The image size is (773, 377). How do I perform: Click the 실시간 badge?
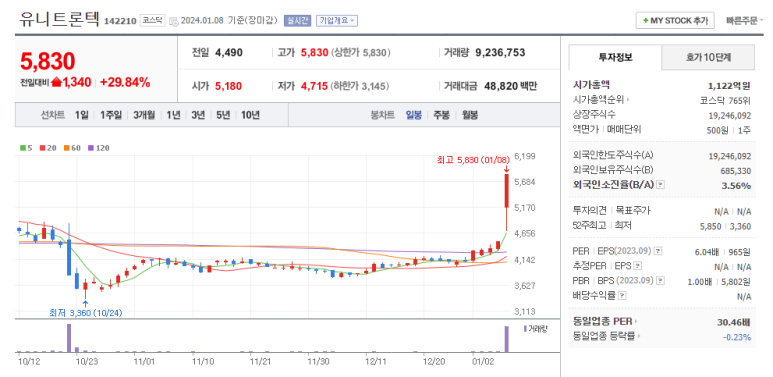click(297, 20)
